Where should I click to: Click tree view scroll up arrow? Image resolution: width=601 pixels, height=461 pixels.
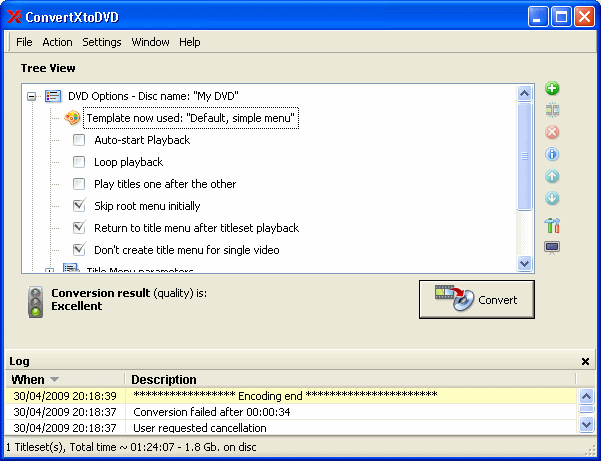coord(524,93)
